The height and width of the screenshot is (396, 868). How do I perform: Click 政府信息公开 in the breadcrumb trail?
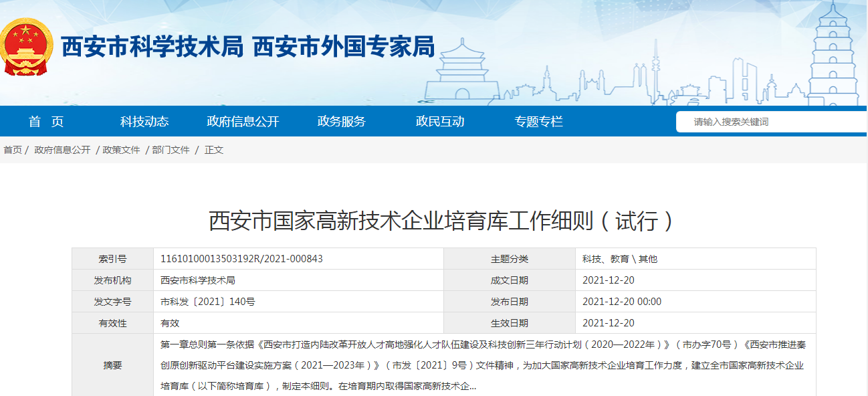click(62, 150)
